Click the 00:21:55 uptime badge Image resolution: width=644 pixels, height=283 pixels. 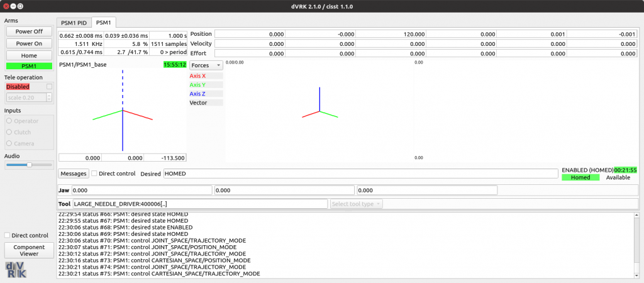(x=625, y=170)
